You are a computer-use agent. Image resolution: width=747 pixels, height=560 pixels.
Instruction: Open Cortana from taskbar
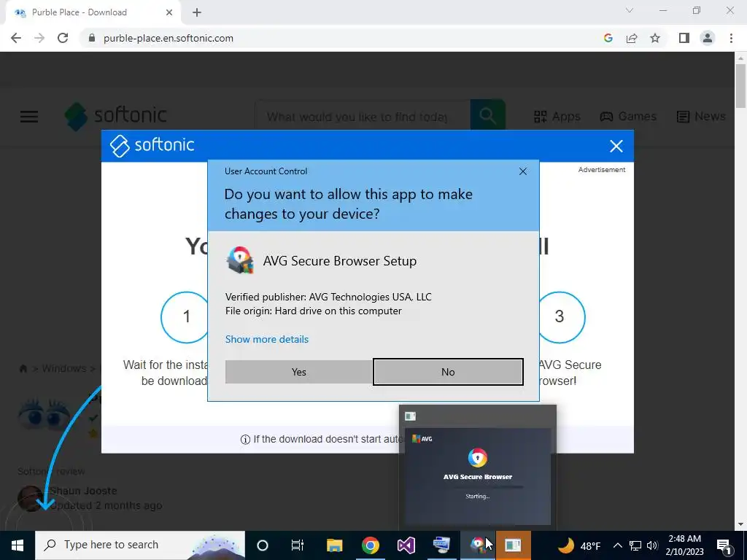coord(263,545)
